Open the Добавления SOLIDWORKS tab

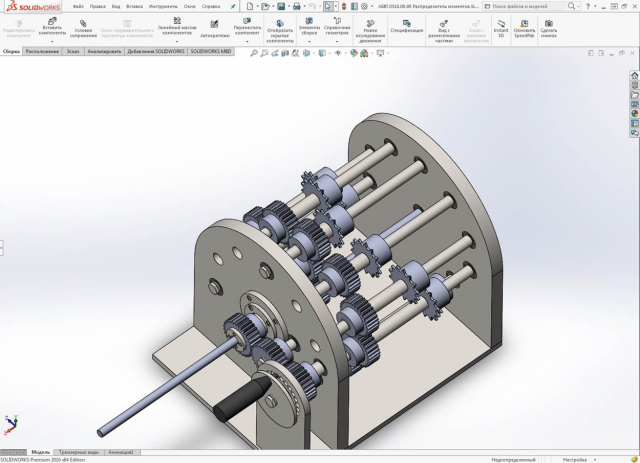tap(156, 51)
